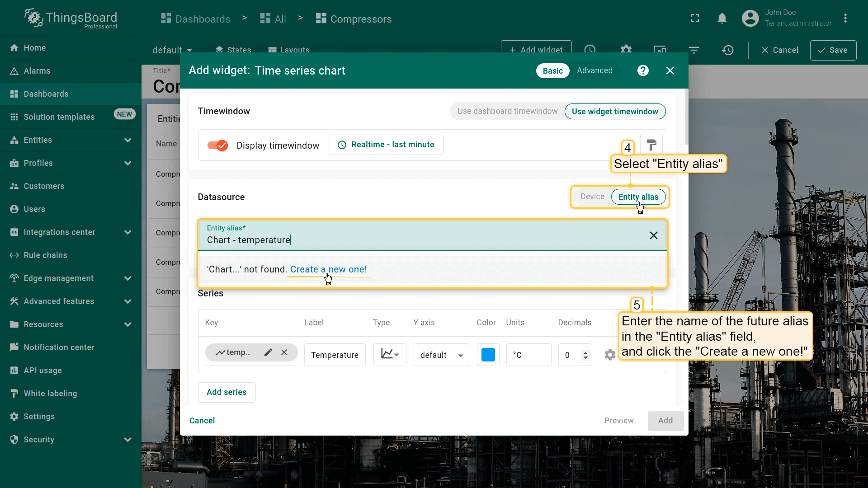Screen dimensions: 868x488
Task: Open the Y axis default dropdown
Action: coord(441,355)
